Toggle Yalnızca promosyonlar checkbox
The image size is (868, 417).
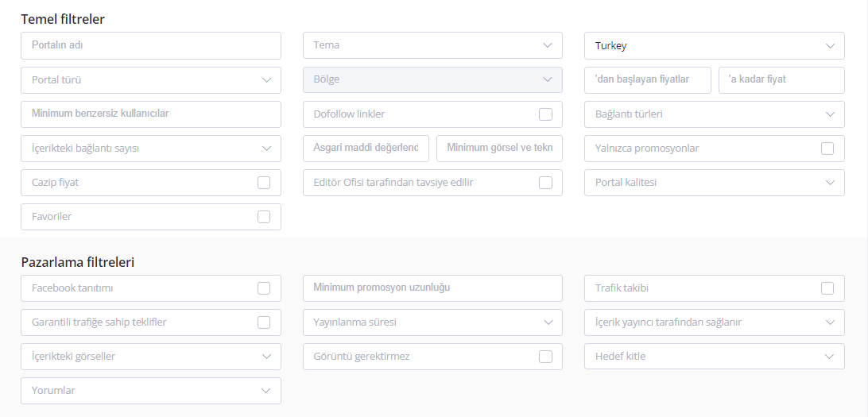[x=827, y=149]
